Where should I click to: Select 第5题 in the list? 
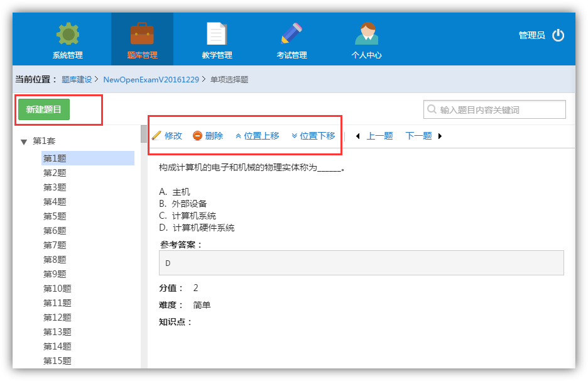pyautogui.click(x=55, y=216)
